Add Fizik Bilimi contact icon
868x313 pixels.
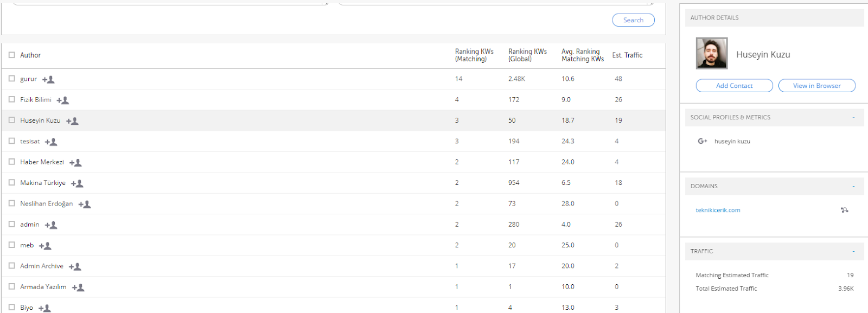click(63, 100)
